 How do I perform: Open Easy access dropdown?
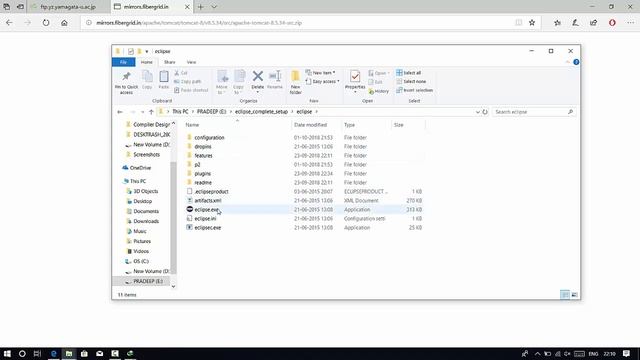tap(322, 82)
